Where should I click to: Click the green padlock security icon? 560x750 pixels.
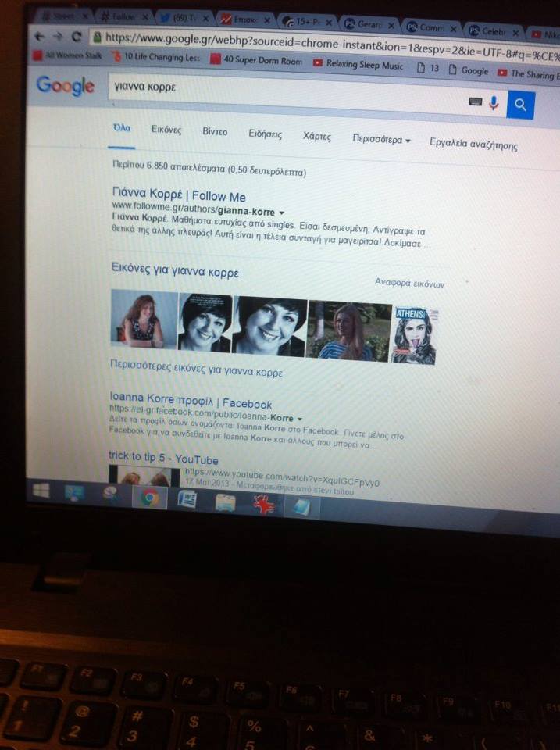pos(97,37)
